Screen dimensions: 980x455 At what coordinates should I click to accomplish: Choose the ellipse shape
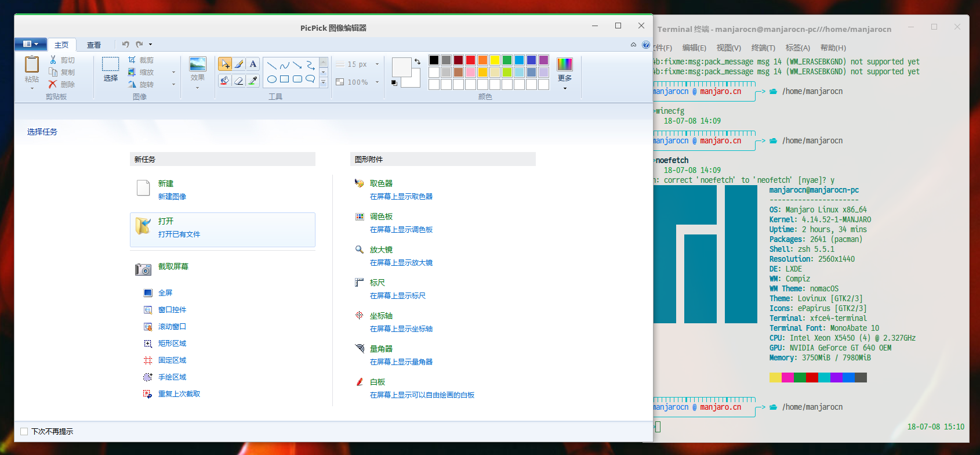(271, 79)
